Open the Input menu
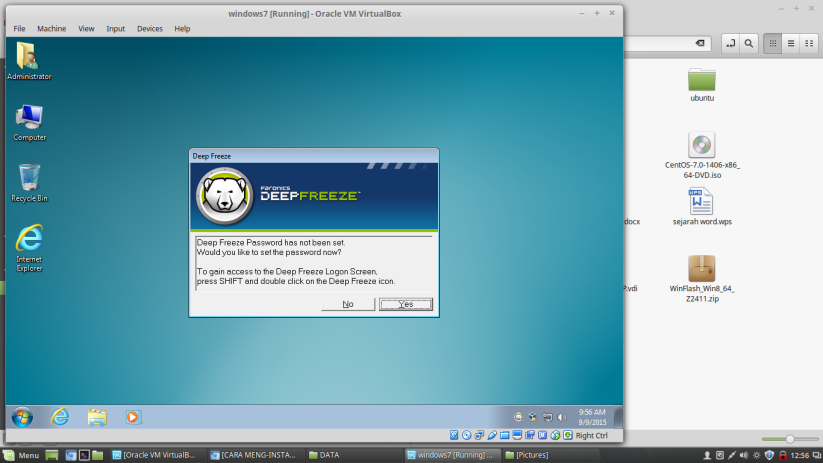 [115, 28]
